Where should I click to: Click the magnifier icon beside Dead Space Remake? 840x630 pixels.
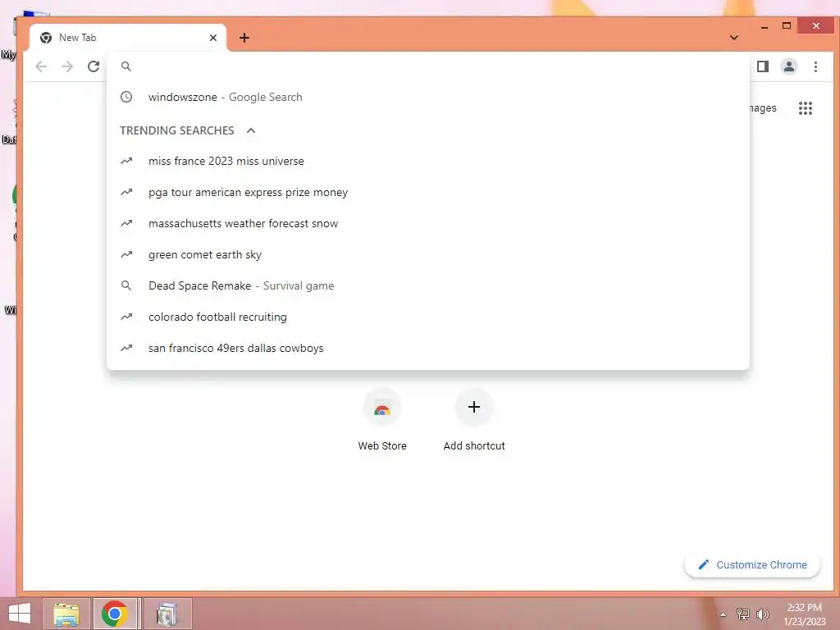126,285
